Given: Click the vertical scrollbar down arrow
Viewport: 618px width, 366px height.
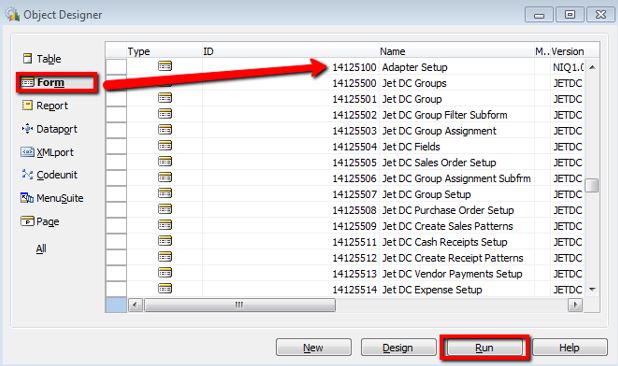Looking at the screenshot, I should 592,290.
